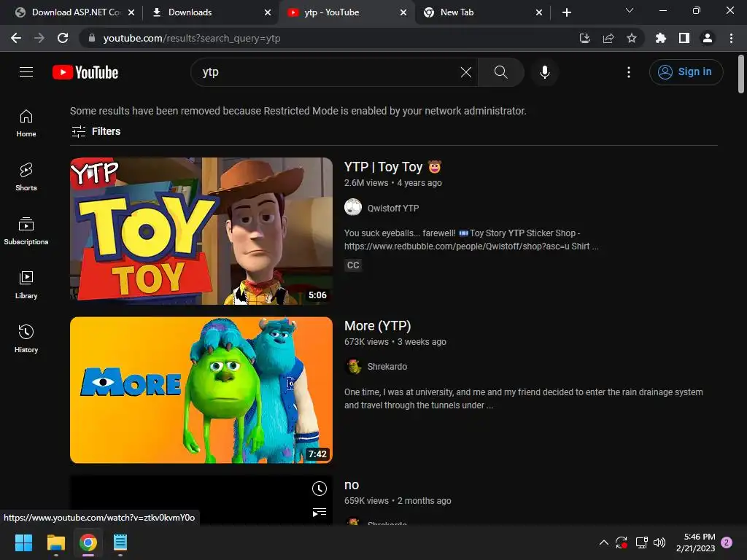Click the address bar URL
The image size is (747, 560).
(192, 38)
